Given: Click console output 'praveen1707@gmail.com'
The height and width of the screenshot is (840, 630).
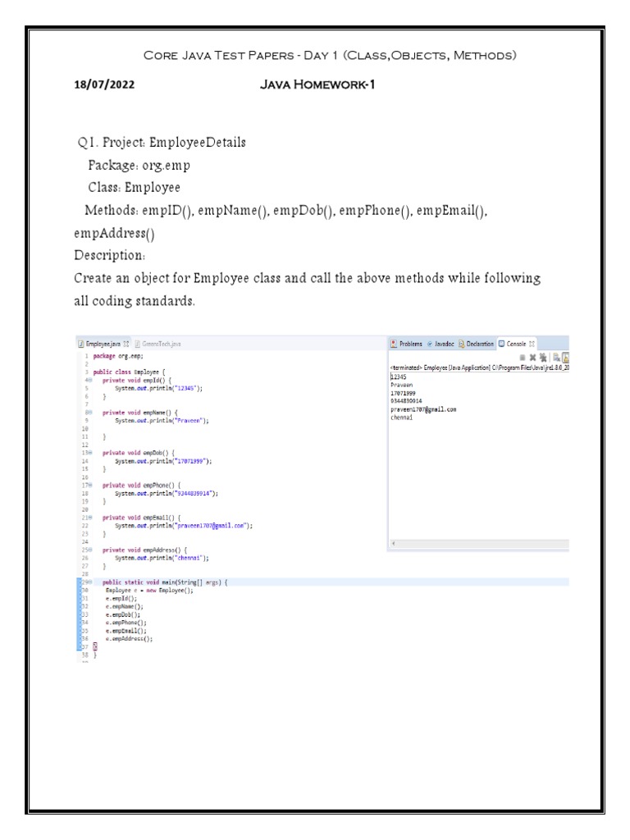Looking at the screenshot, I should pyautogui.click(x=423, y=409).
